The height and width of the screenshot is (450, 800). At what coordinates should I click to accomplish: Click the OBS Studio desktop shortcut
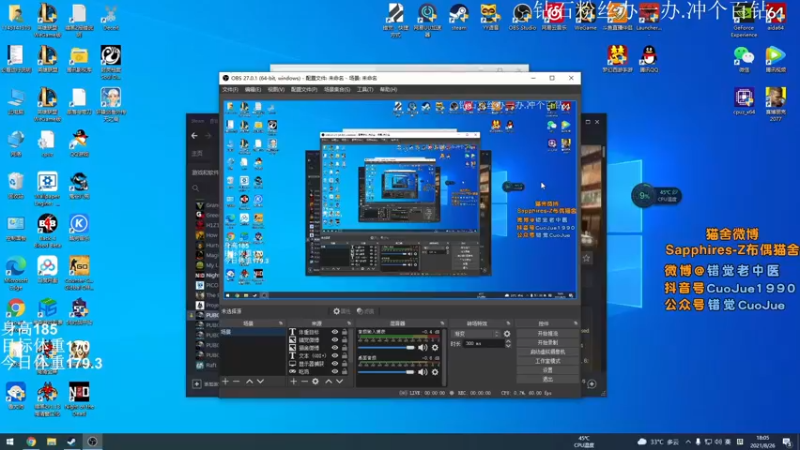(522, 17)
